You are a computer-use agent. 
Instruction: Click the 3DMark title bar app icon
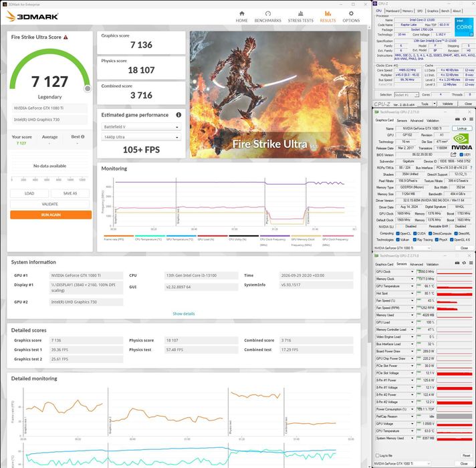(4, 4)
